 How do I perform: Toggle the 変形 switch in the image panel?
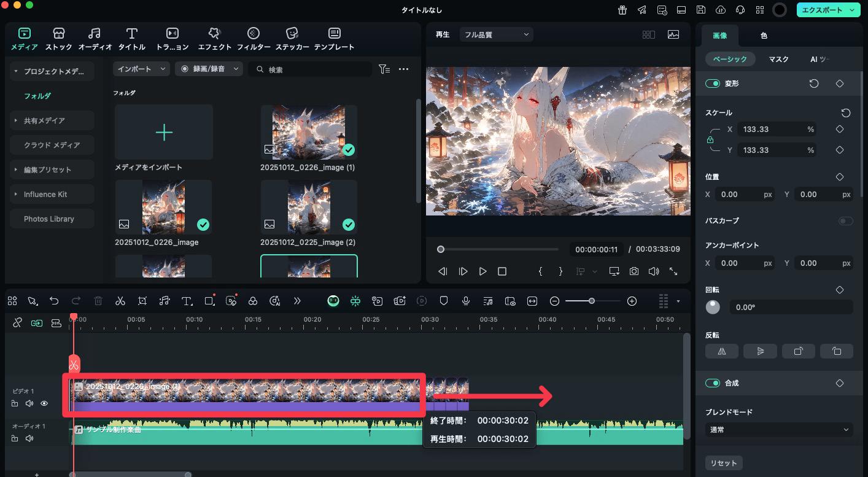click(x=713, y=83)
